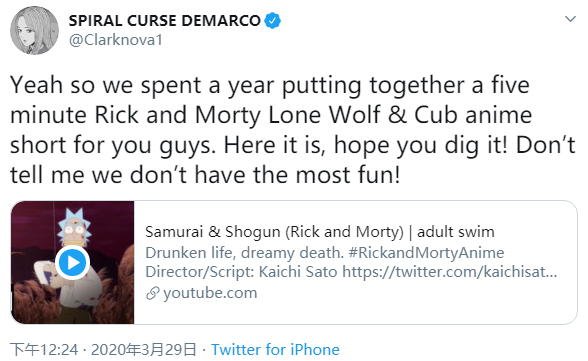Click the Drunken life, dreamy death description

[x=244, y=253]
